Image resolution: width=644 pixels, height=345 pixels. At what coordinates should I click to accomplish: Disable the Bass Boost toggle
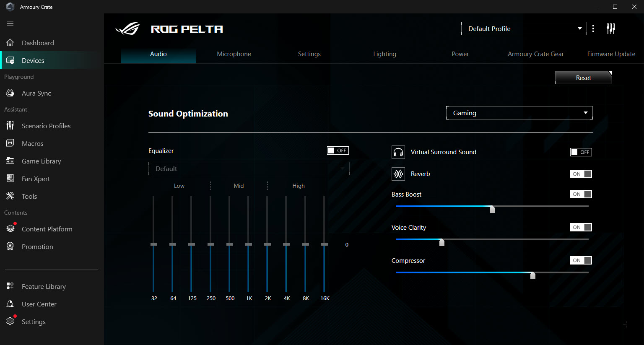coord(581,194)
